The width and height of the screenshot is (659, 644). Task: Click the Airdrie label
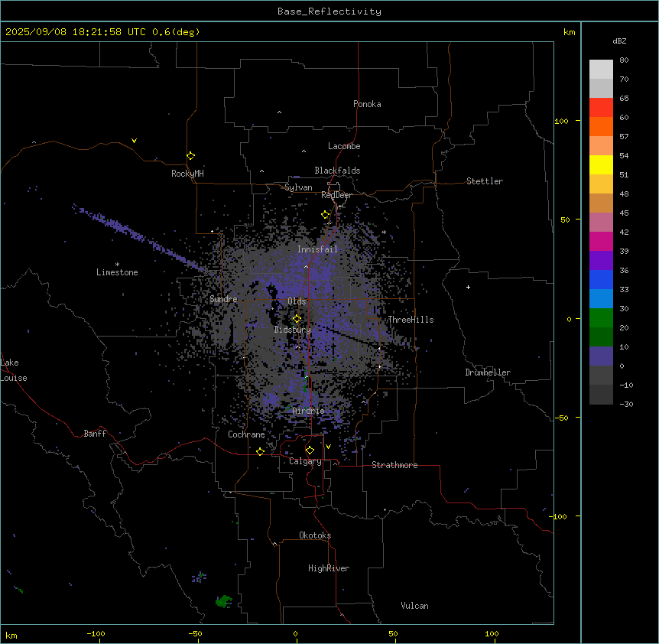pos(309,411)
